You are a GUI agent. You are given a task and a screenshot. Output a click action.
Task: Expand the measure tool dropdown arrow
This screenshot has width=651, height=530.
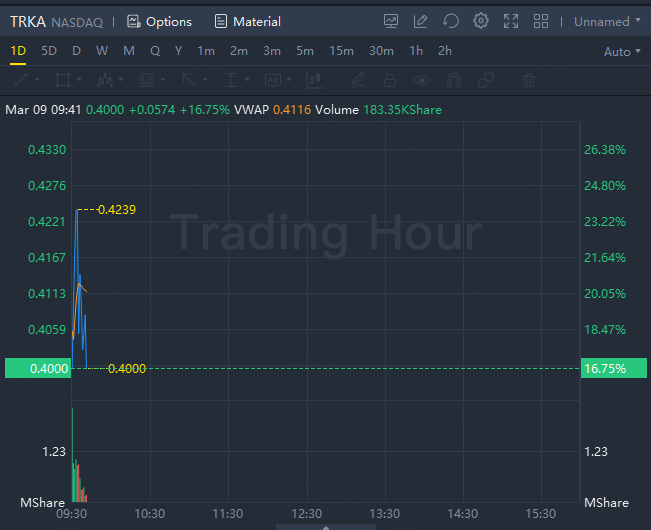click(x=247, y=79)
